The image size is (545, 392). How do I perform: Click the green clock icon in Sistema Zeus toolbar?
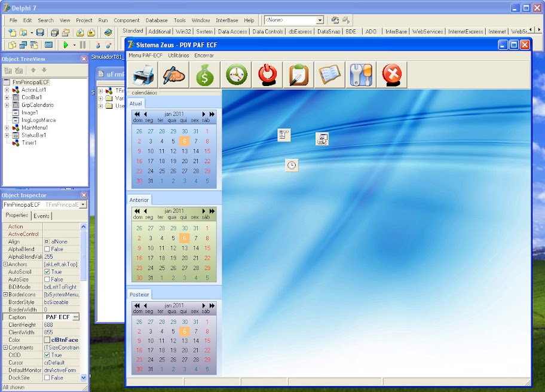point(237,75)
